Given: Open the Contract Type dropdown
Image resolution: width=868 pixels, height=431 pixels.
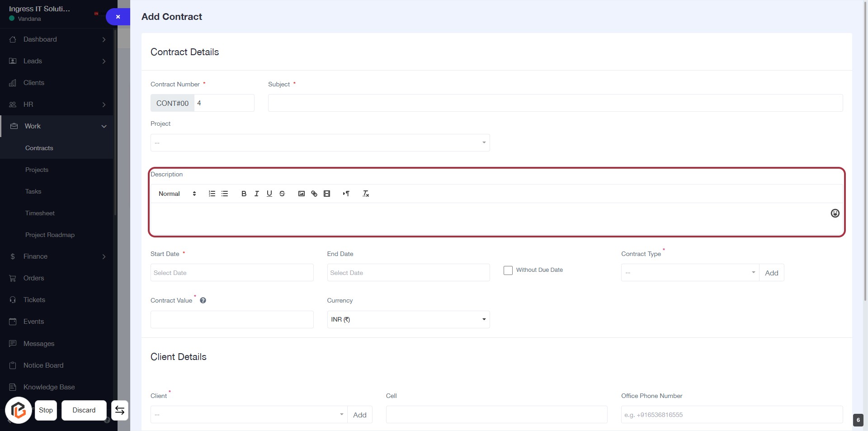Looking at the screenshot, I should click(x=689, y=273).
